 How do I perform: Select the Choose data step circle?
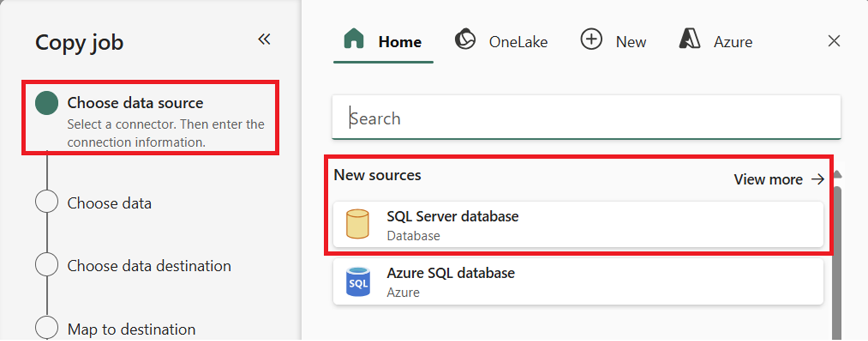(x=47, y=202)
